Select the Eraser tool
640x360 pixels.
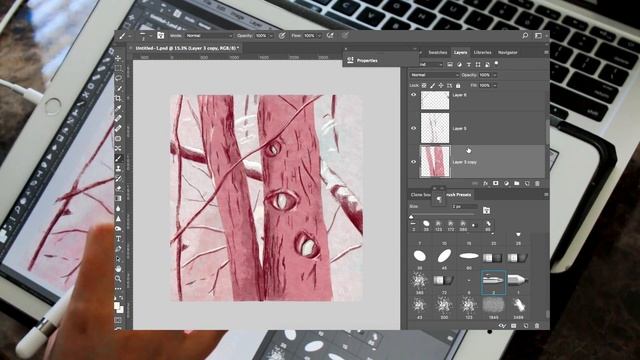click(x=118, y=188)
